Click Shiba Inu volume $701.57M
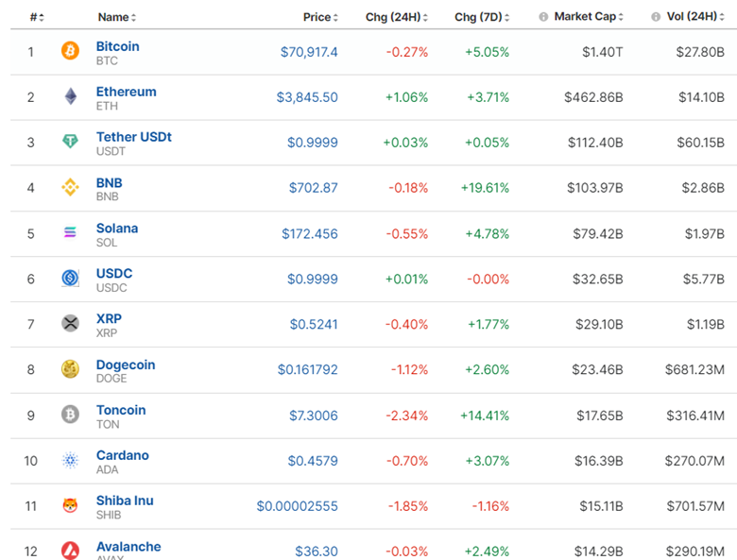 (695, 506)
